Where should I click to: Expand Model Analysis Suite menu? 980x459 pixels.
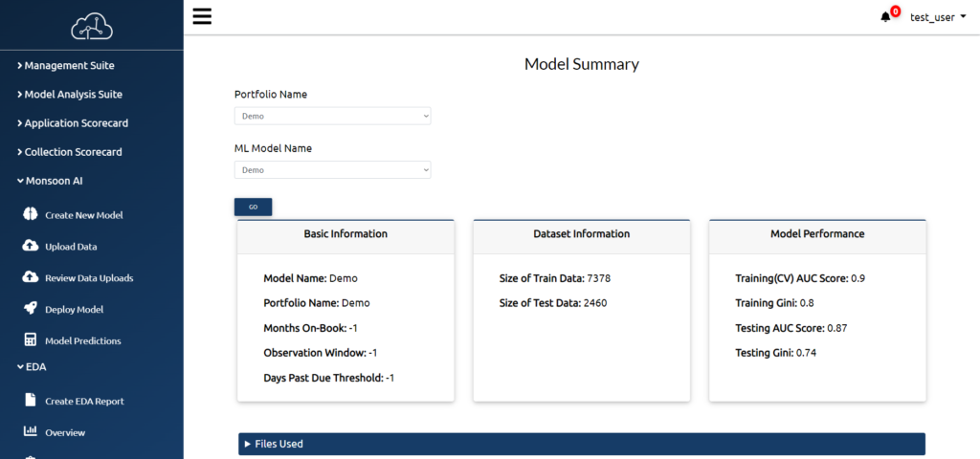point(69,95)
